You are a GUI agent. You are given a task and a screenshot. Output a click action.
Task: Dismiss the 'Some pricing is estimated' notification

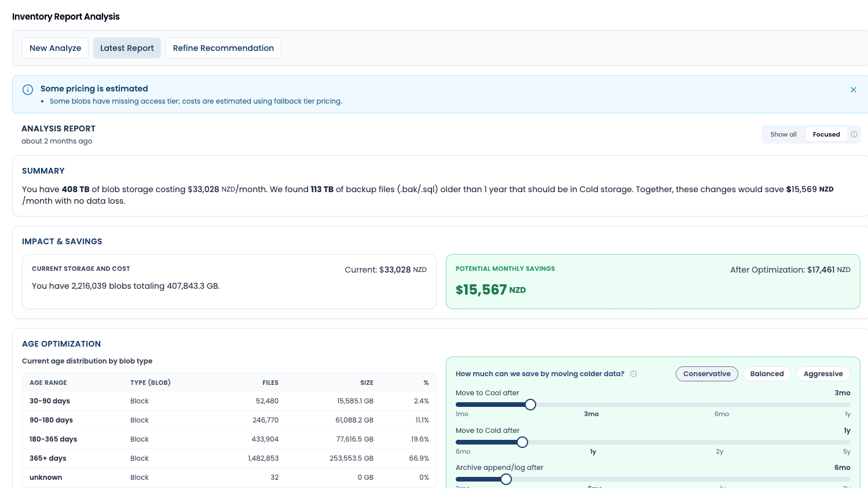(x=853, y=90)
